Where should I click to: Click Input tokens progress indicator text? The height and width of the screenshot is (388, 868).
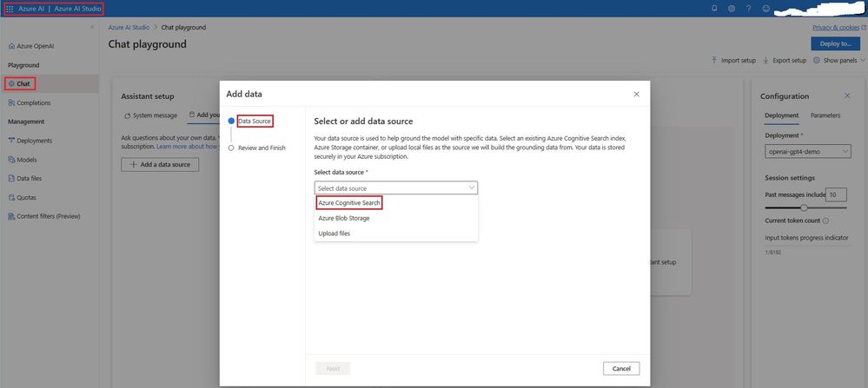pos(806,238)
